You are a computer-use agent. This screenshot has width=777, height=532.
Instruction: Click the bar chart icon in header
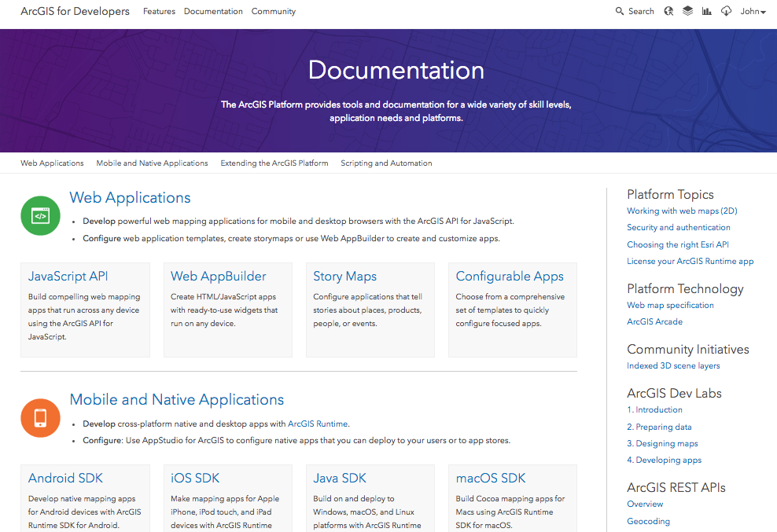[x=707, y=11]
